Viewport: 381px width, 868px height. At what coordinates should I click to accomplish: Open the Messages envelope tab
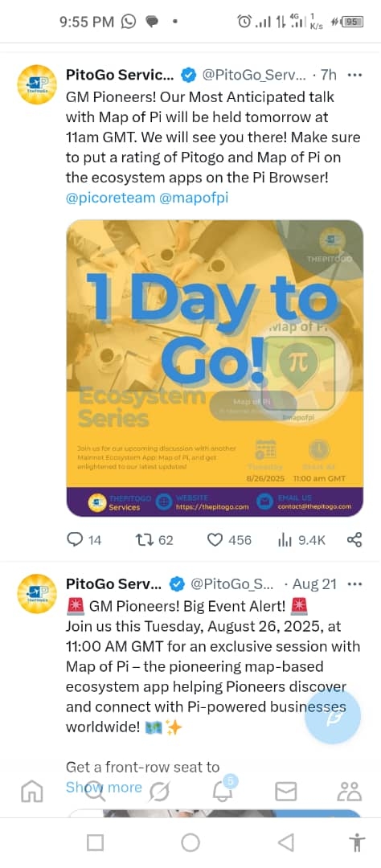(x=286, y=792)
